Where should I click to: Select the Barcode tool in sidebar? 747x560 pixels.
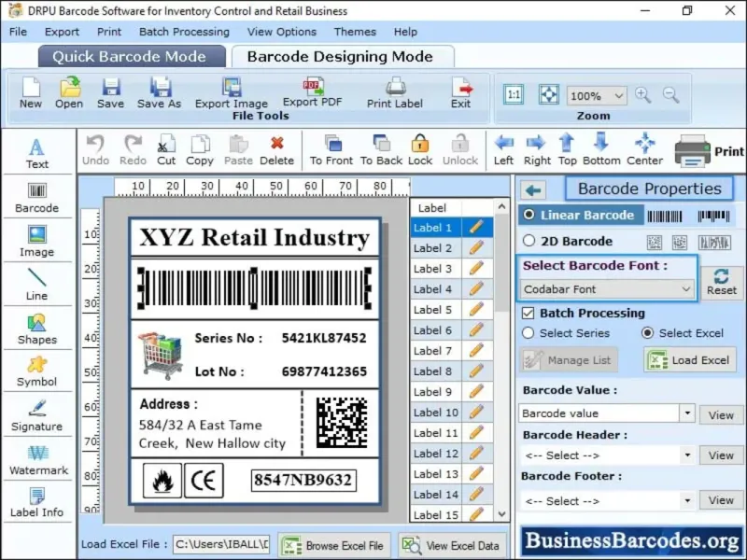click(x=36, y=198)
